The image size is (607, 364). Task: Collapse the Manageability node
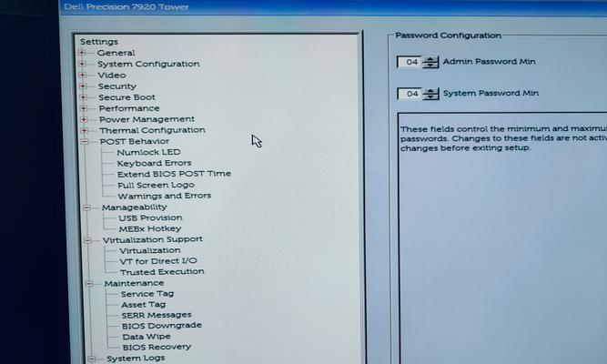point(86,207)
